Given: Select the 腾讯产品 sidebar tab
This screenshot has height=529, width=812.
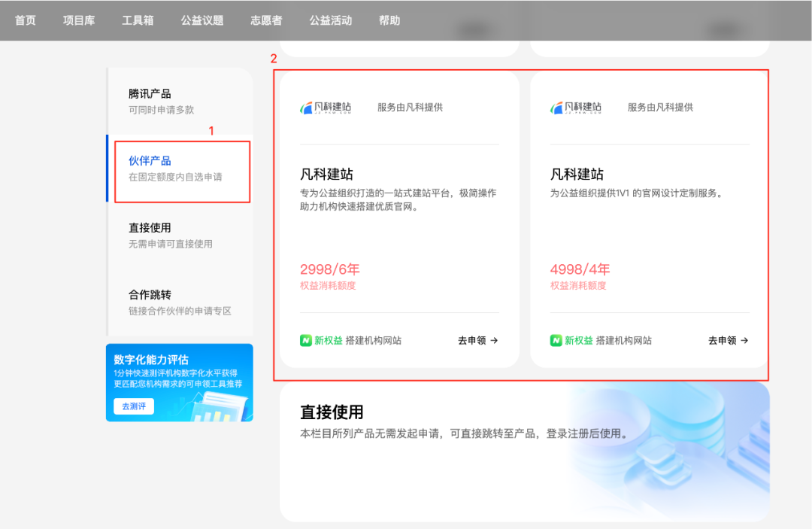Looking at the screenshot, I should click(x=180, y=101).
